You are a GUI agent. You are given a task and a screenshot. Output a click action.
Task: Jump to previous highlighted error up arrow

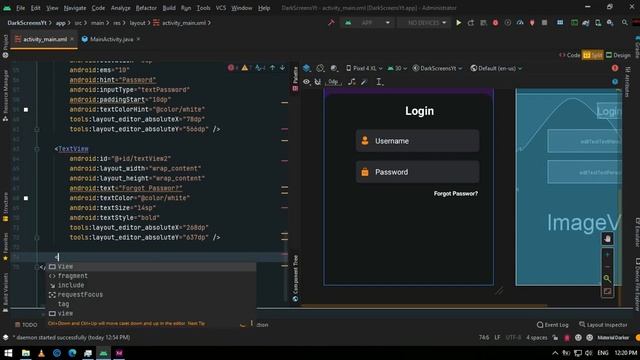(272, 68)
